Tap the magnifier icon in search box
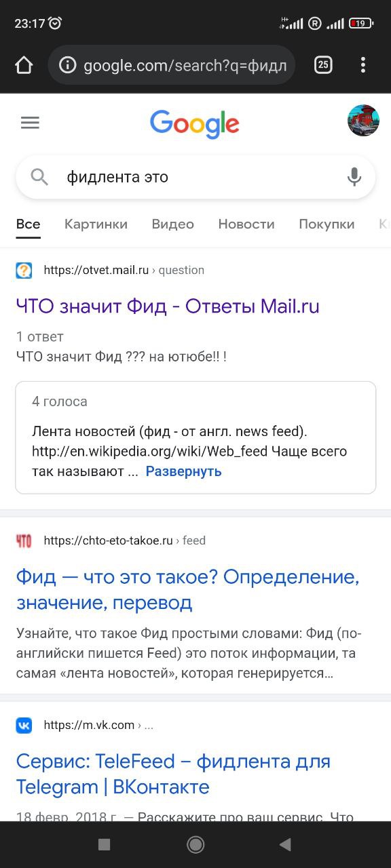This screenshot has height=868, width=391. tap(39, 177)
